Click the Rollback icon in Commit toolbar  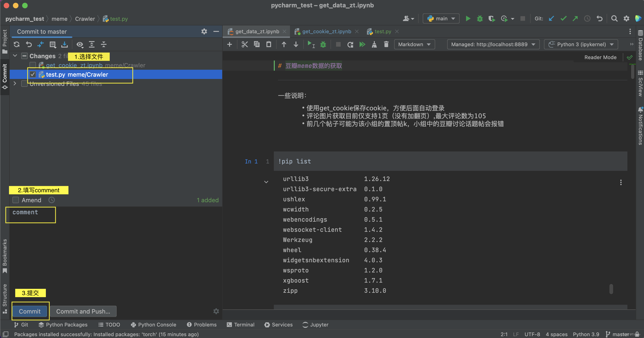pos(29,45)
